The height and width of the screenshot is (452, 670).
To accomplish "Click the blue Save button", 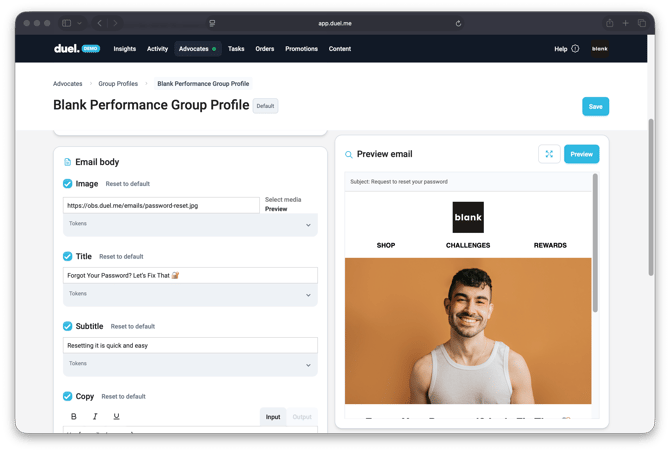I will pos(595,106).
